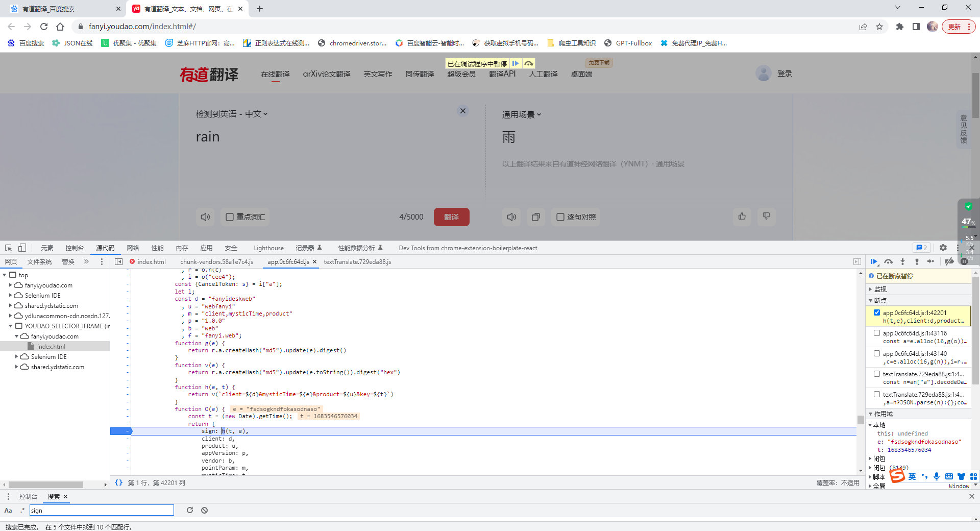Enable textTranslate breakpoint with 'JSON.parse(n)'

click(877, 394)
